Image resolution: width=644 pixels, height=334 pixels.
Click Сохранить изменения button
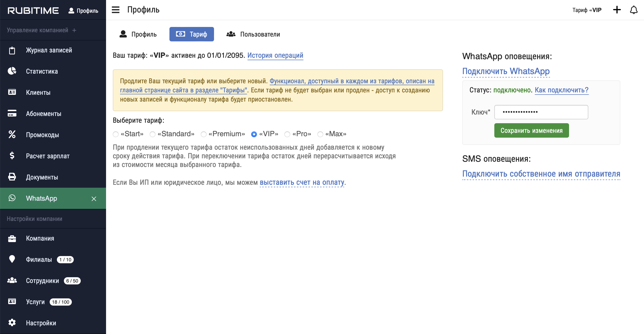pos(531,130)
